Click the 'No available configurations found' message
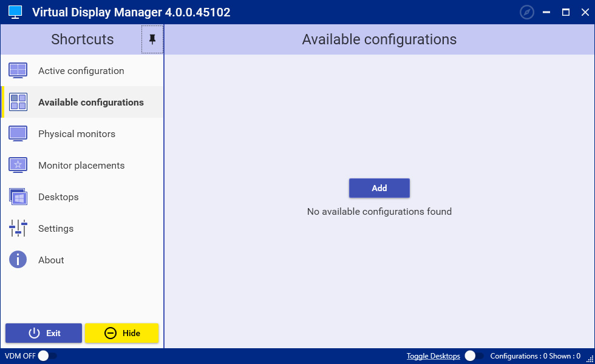595x364 pixels. (x=379, y=211)
